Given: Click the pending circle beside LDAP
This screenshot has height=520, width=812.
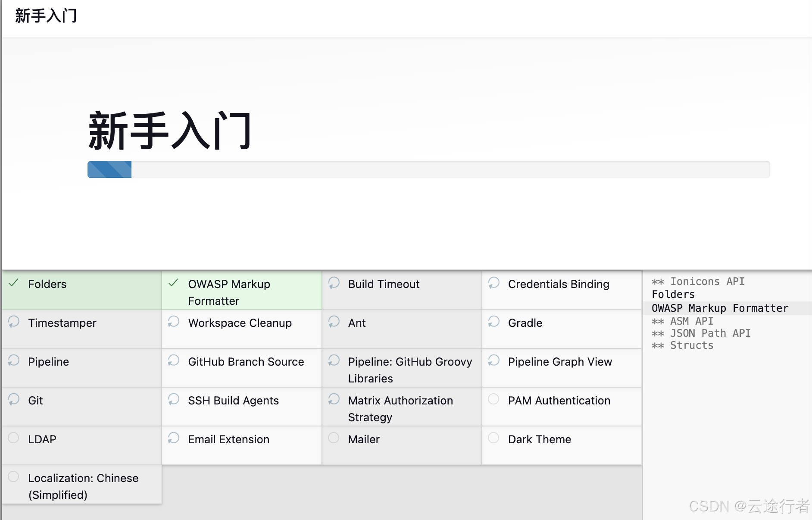Looking at the screenshot, I should [x=13, y=438].
